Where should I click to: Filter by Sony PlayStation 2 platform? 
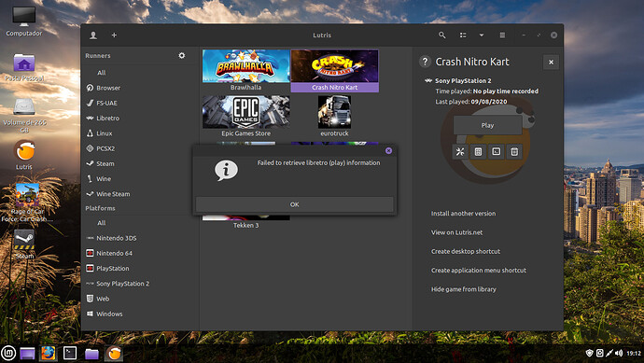(x=123, y=284)
